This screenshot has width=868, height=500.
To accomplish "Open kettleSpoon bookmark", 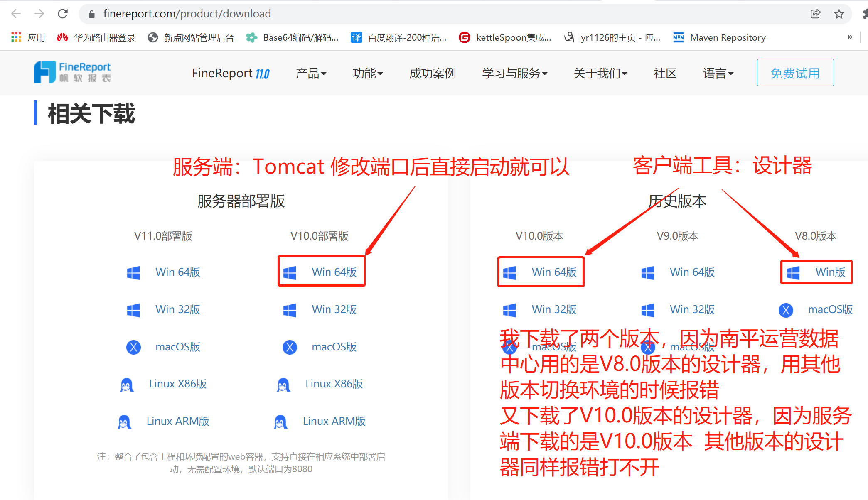I will [x=505, y=37].
